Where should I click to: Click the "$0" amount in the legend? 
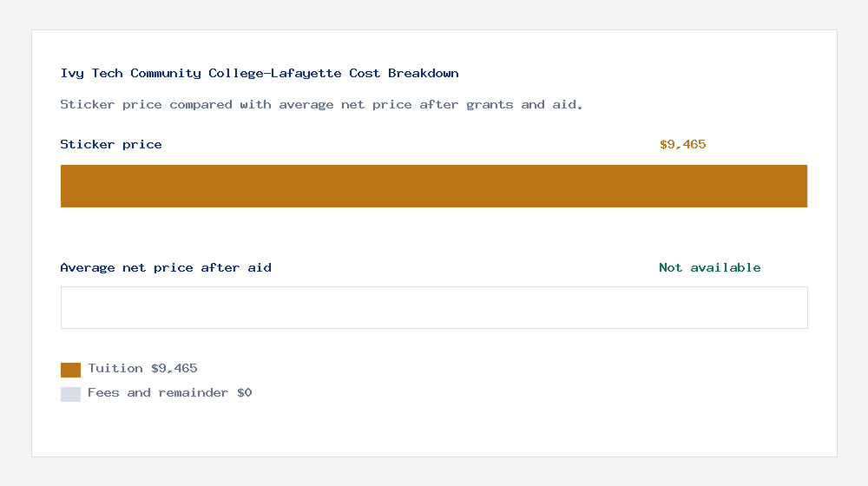pos(244,393)
